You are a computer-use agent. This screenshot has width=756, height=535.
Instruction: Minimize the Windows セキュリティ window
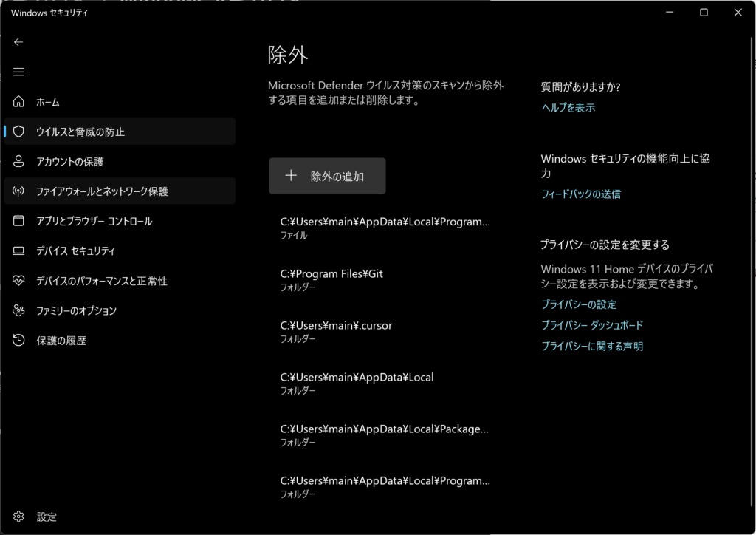coord(670,13)
